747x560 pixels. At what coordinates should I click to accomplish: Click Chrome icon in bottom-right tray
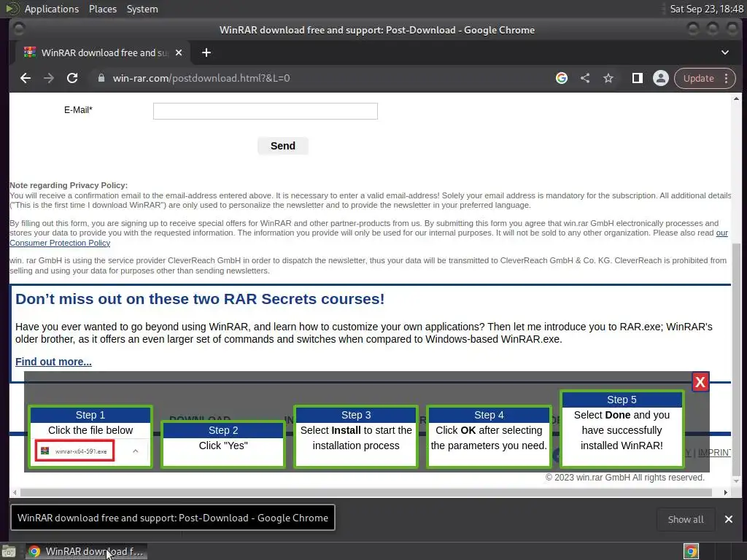(691, 551)
